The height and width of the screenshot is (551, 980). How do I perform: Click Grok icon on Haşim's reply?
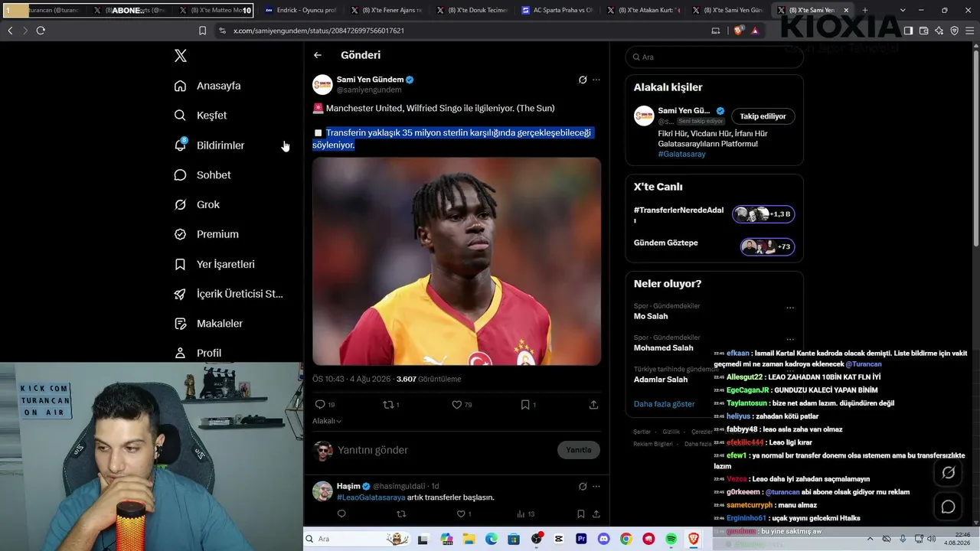(583, 486)
